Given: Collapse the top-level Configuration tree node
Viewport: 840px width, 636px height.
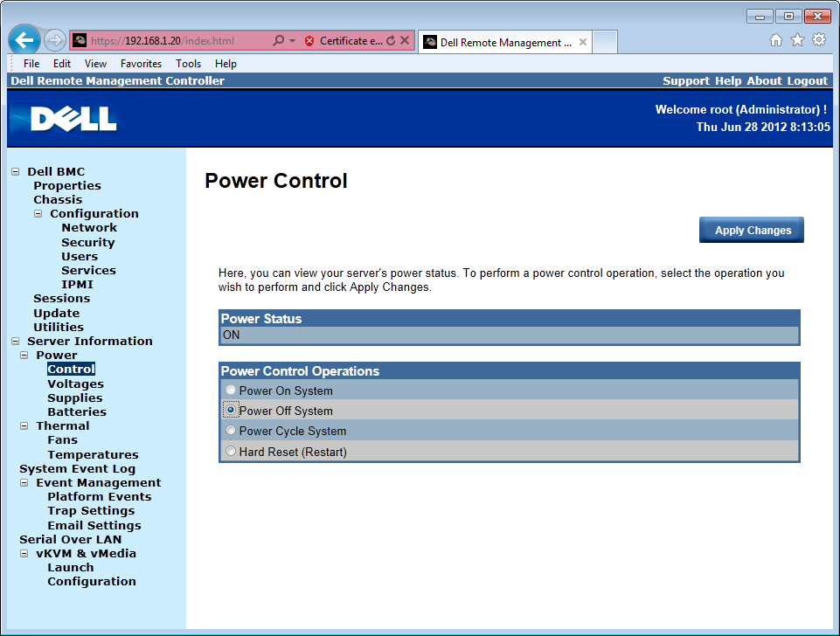Looking at the screenshot, I should [38, 214].
